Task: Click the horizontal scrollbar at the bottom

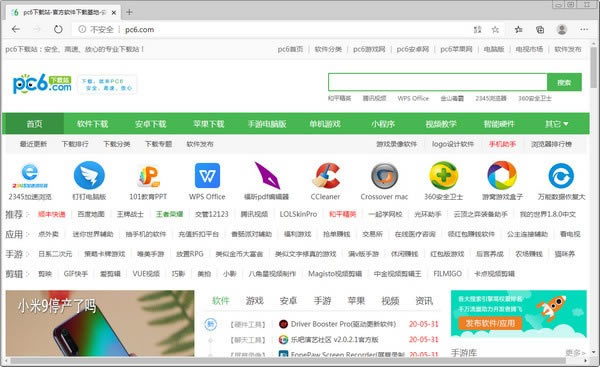Action: tap(288, 361)
